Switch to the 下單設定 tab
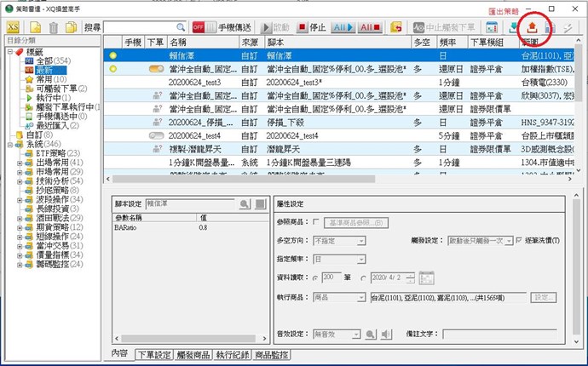 tap(153, 354)
